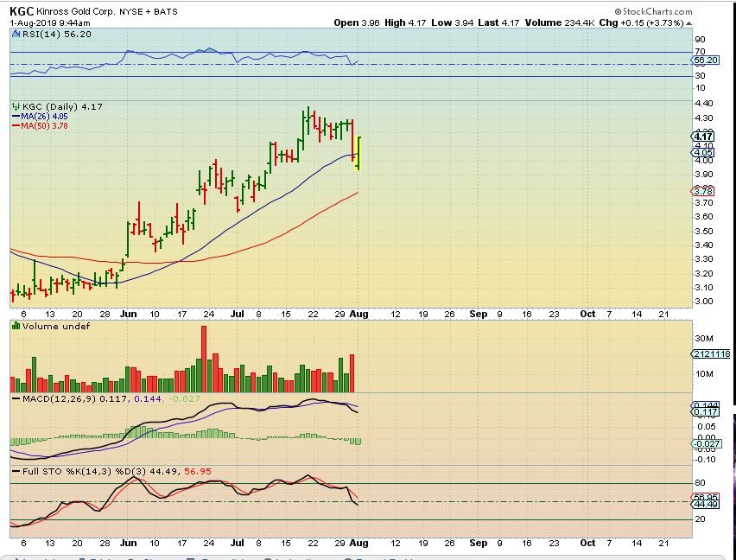Click the Volume 234.4K header value
This screenshot has height=560, width=736.
560,23
